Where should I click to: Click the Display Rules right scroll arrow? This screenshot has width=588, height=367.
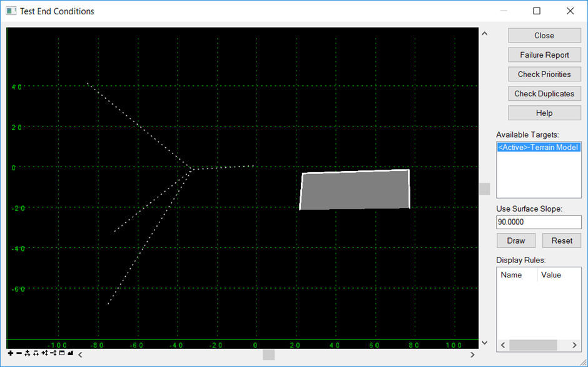pyautogui.click(x=574, y=345)
